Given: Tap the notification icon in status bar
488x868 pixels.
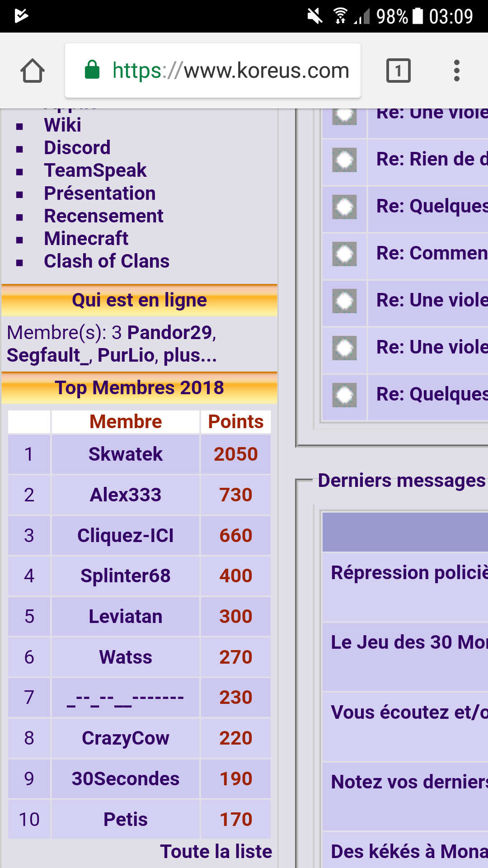Looking at the screenshot, I should tap(21, 16).
